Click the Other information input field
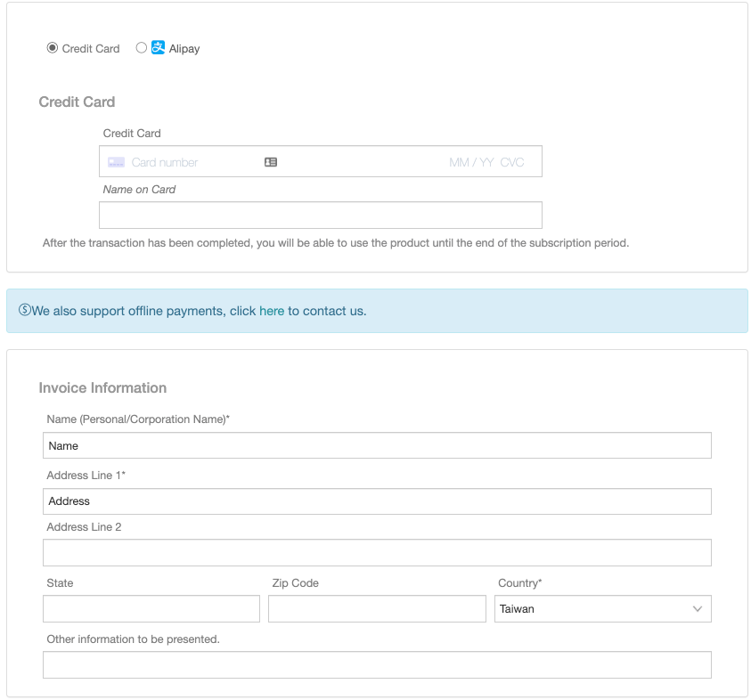 377,664
